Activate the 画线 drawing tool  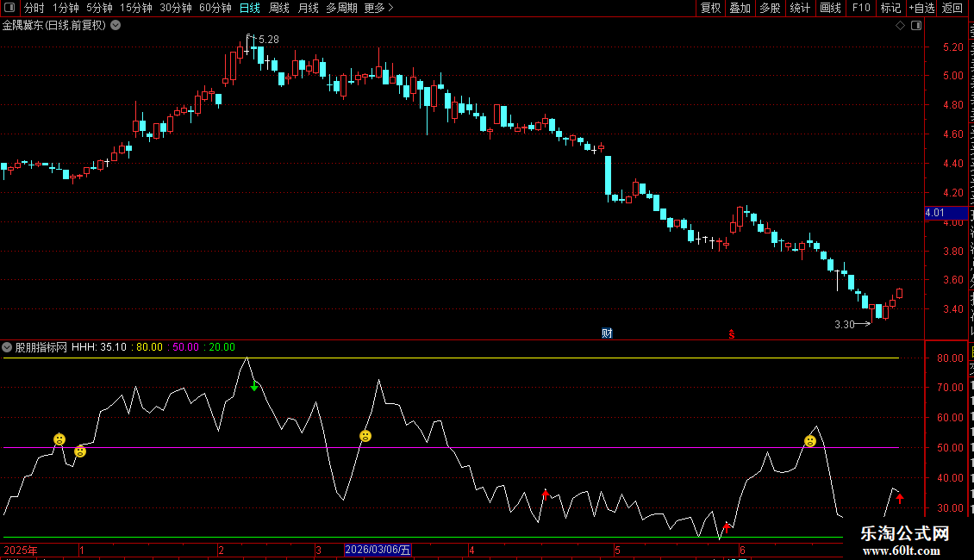coord(830,8)
